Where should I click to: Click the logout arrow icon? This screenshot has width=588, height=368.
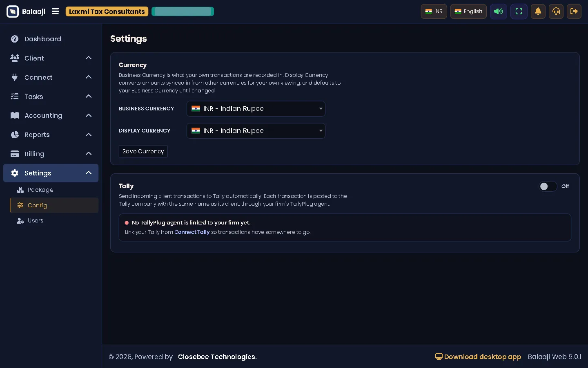point(574,11)
